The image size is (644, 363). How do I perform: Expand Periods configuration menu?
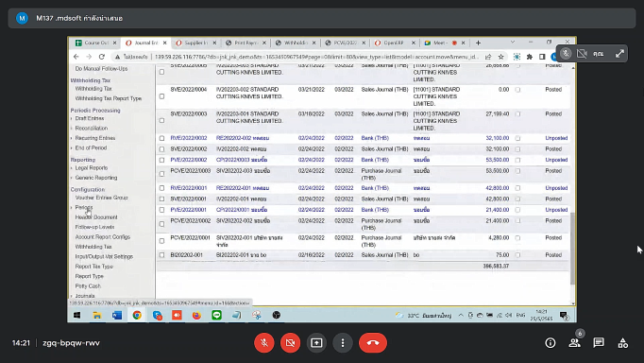coord(84,207)
